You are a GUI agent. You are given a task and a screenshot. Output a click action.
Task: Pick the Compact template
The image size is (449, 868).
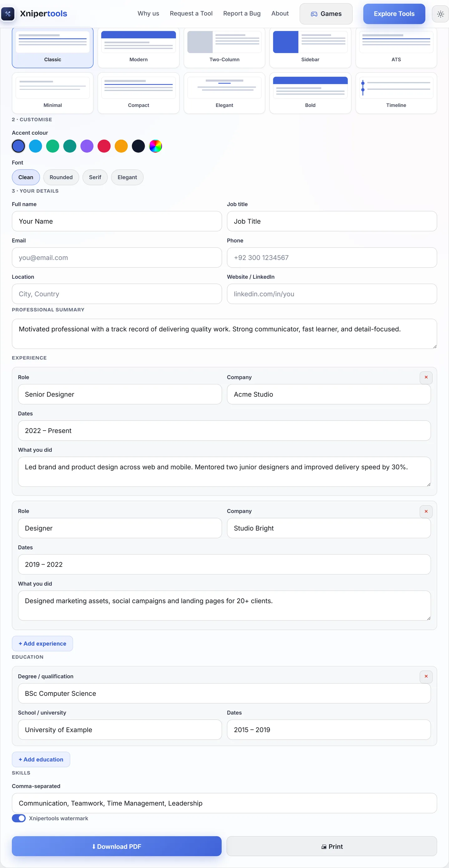tap(138, 93)
